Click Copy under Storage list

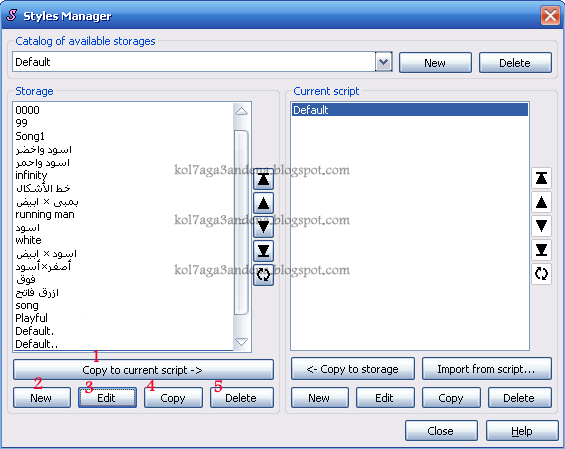(173, 398)
